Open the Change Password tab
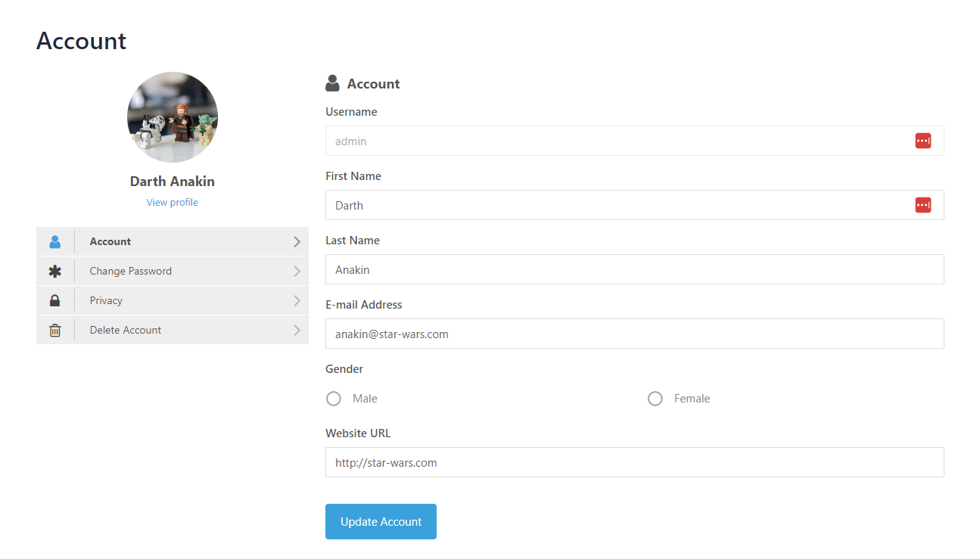Image resolution: width=980 pixels, height=559 pixels. pyautogui.click(x=131, y=272)
